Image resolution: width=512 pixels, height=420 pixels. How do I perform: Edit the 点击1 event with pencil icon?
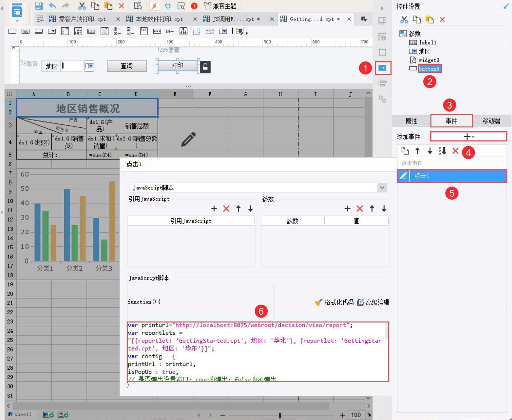point(403,176)
